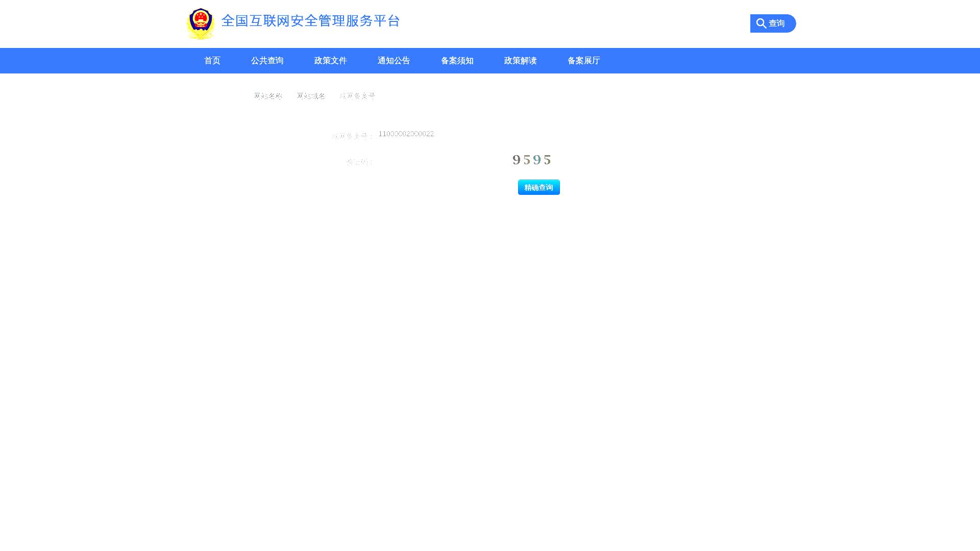The height and width of the screenshot is (551, 980).
Task: Click the 查询 search button
Action: click(x=773, y=23)
